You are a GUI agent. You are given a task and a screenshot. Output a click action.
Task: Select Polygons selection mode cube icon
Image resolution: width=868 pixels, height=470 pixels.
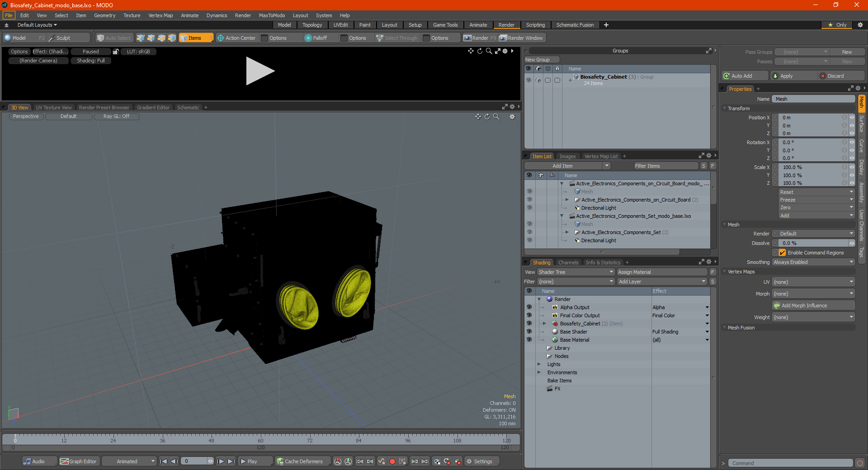click(x=161, y=38)
